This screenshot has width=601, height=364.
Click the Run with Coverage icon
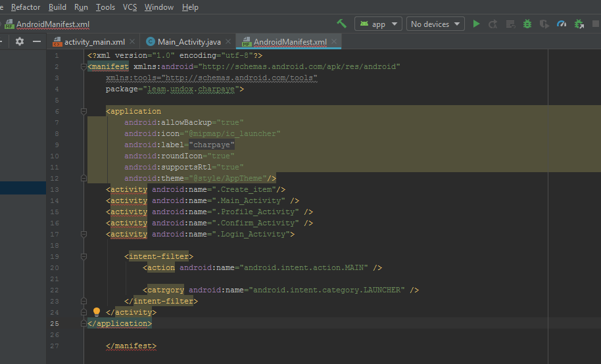[544, 24]
